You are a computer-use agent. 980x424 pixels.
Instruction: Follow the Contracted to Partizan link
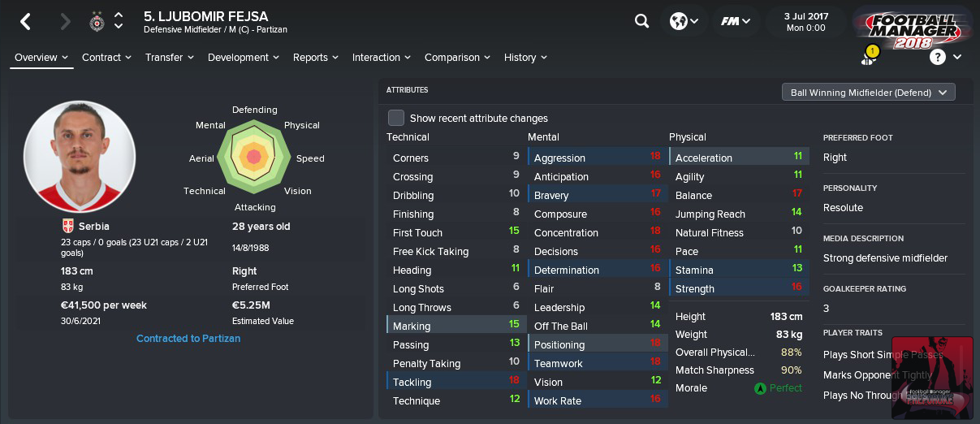pyautogui.click(x=188, y=338)
